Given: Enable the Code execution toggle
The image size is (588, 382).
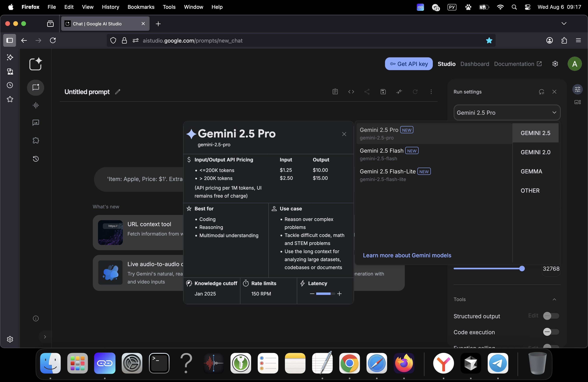Looking at the screenshot, I should tap(551, 332).
